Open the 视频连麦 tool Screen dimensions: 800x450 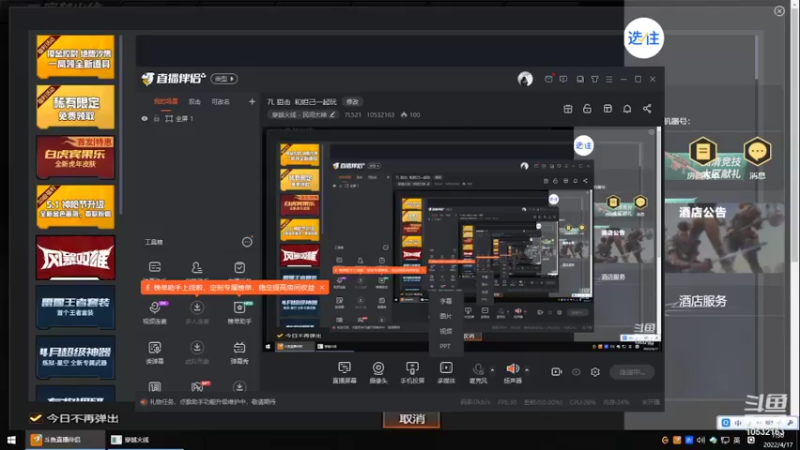(x=155, y=312)
